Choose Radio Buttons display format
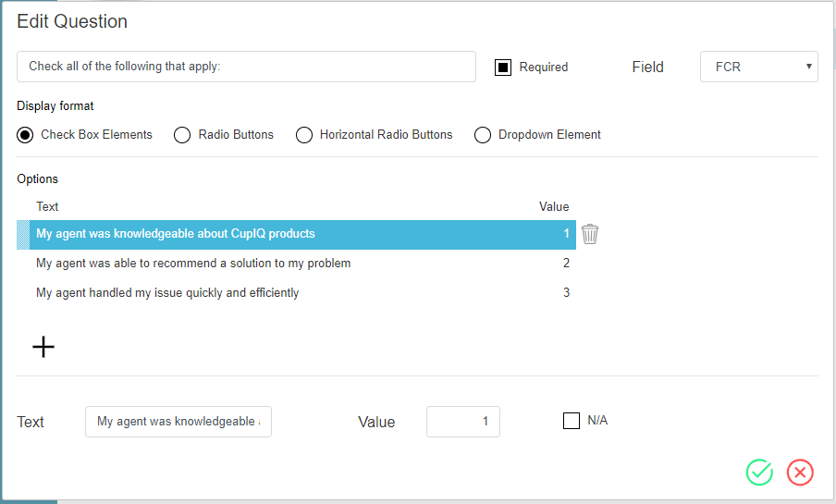The width and height of the screenshot is (836, 504). pyautogui.click(x=182, y=135)
